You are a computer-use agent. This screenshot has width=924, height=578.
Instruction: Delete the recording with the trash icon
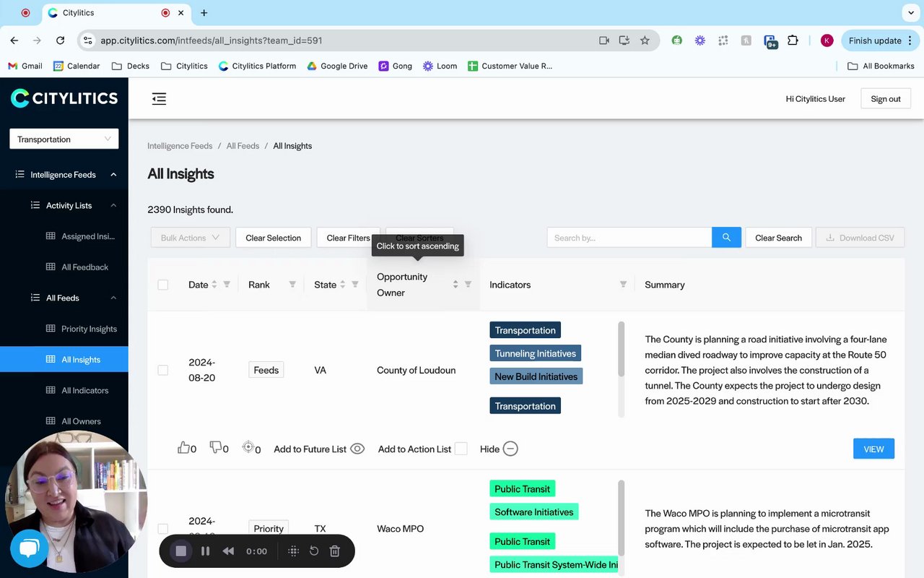click(335, 551)
